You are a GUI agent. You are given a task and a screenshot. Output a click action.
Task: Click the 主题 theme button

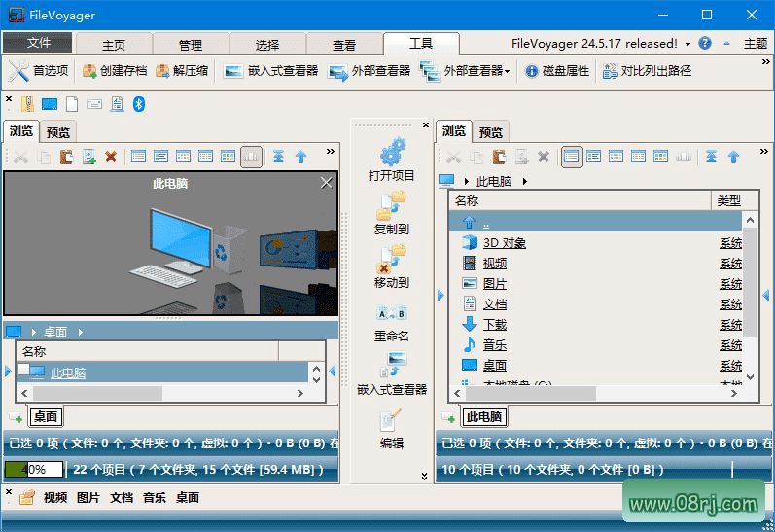tap(756, 44)
